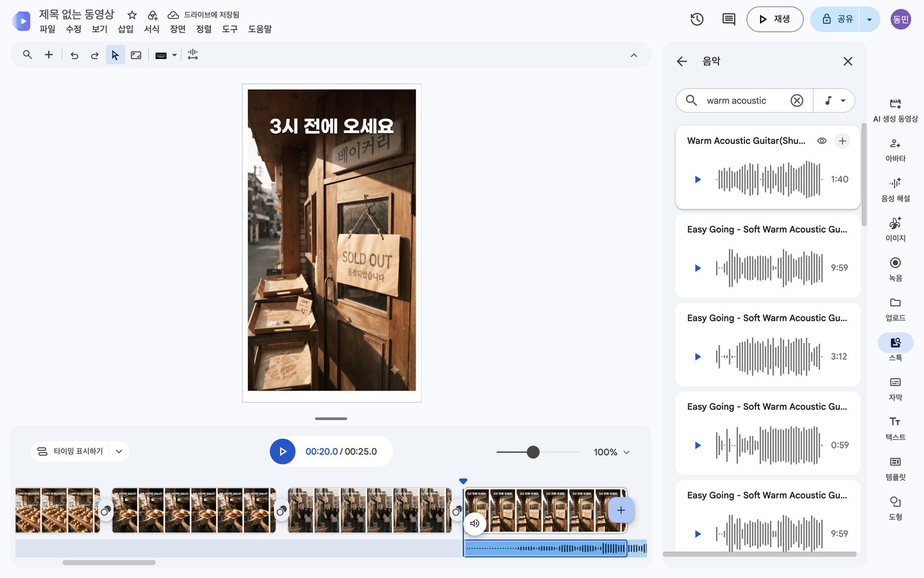924x578 pixels.
Task: Clear the warm acoustic search field
Action: [797, 101]
